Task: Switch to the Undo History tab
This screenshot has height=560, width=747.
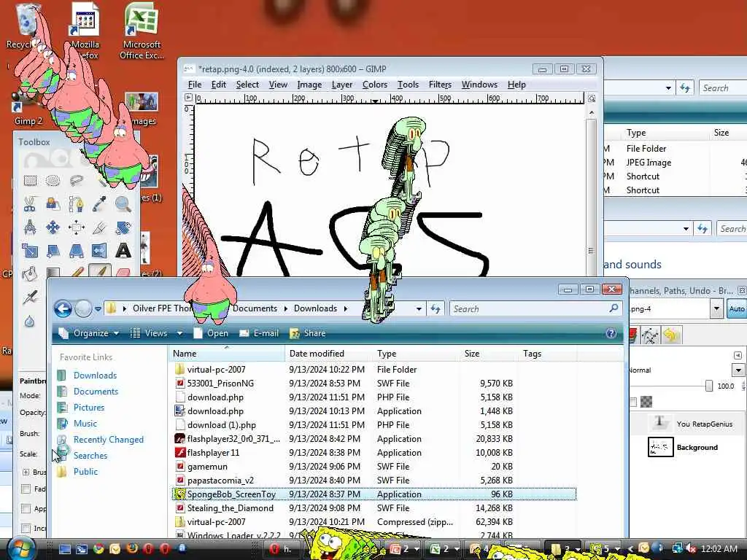Action: click(671, 335)
